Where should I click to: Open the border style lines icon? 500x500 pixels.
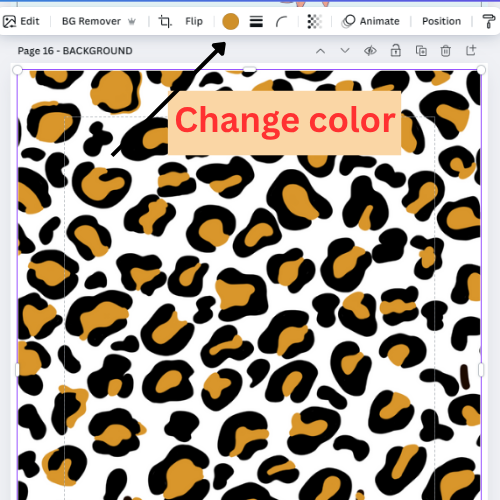tap(256, 22)
